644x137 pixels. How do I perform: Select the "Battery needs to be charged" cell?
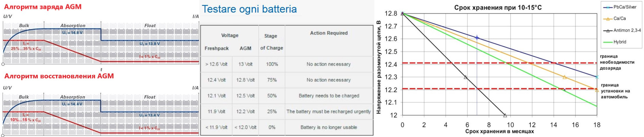pyautogui.click(x=329, y=96)
